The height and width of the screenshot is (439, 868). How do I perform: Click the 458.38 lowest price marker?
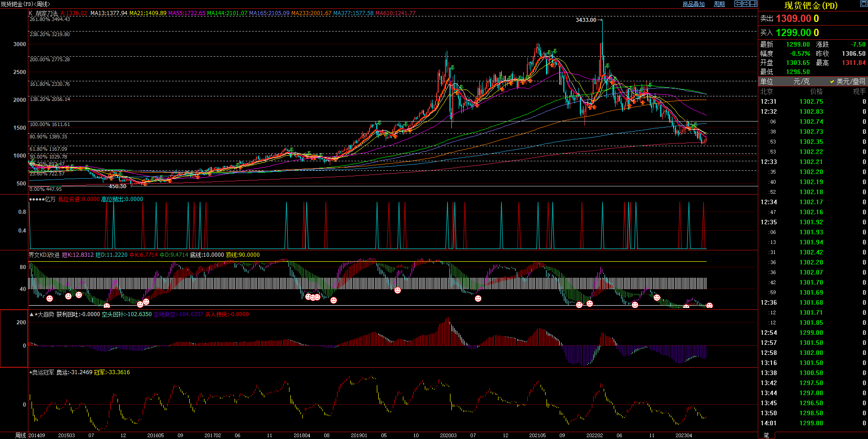[x=117, y=186]
